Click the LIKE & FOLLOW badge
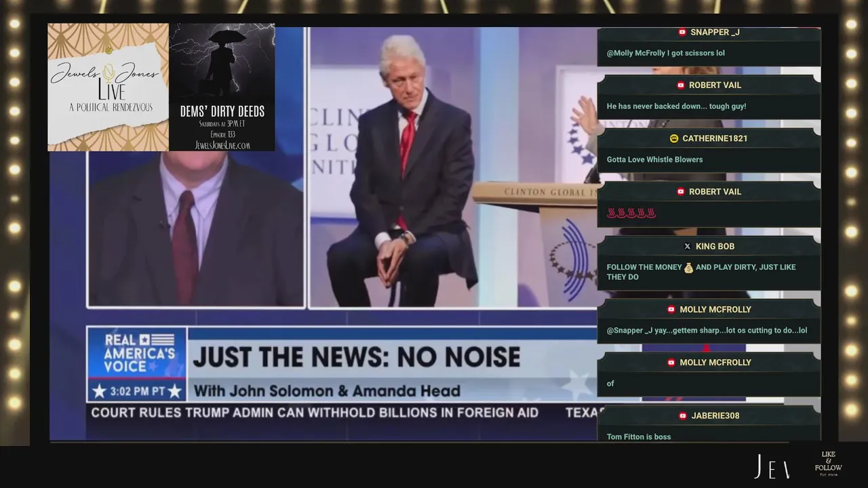Screen dimensions: 868x488 [x=828, y=464]
